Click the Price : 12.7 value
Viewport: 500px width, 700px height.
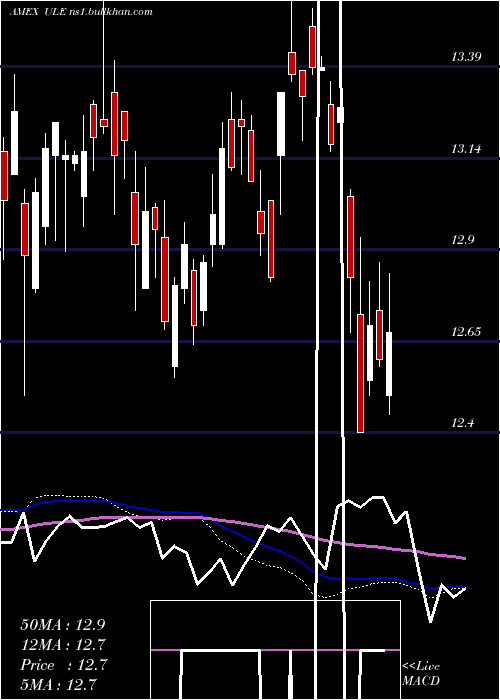coord(63,665)
